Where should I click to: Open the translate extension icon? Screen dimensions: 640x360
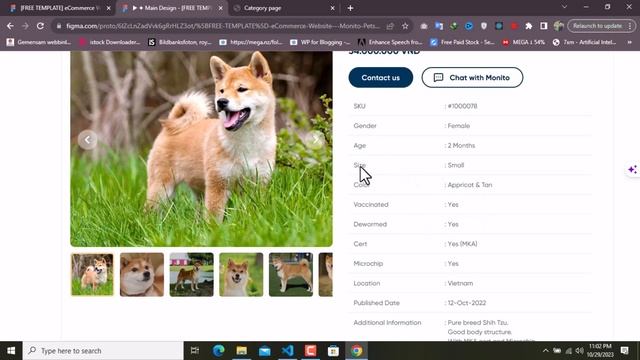click(x=439, y=26)
